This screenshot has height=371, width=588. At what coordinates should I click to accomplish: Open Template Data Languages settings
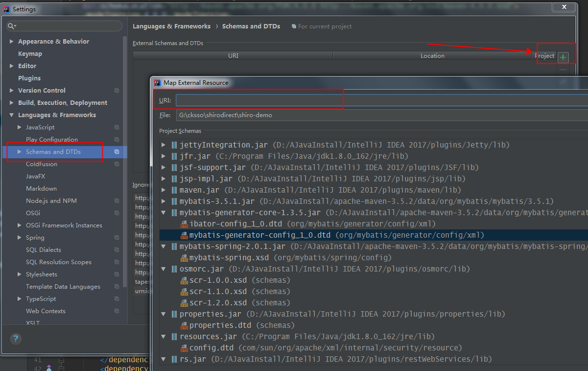point(63,287)
